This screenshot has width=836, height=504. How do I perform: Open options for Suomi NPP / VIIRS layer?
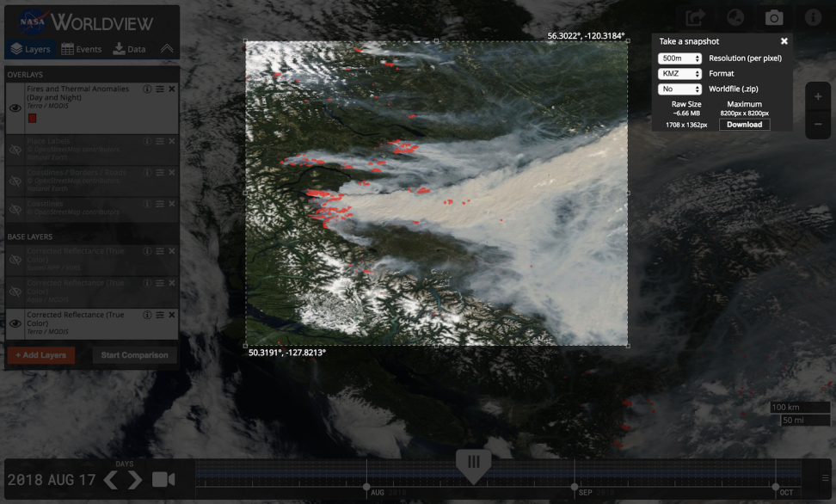point(160,251)
